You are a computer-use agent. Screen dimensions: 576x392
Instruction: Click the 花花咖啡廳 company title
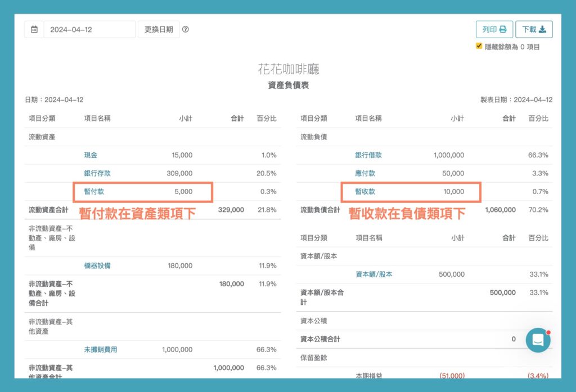point(289,69)
